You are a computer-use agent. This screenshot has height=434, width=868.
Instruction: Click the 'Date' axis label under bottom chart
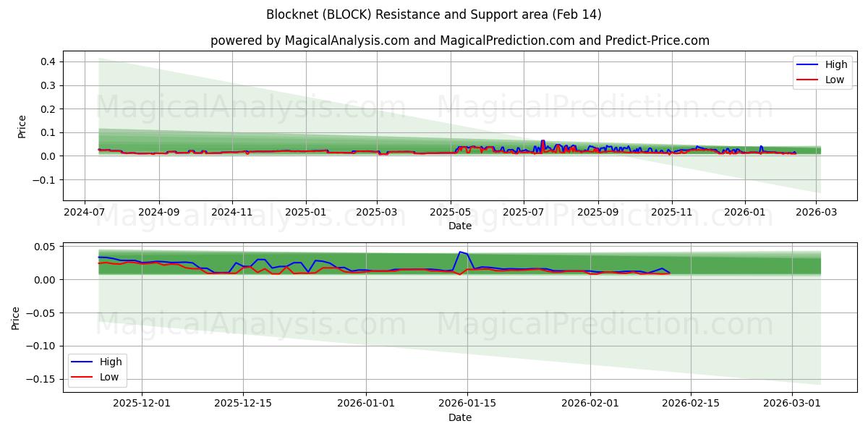point(460,417)
